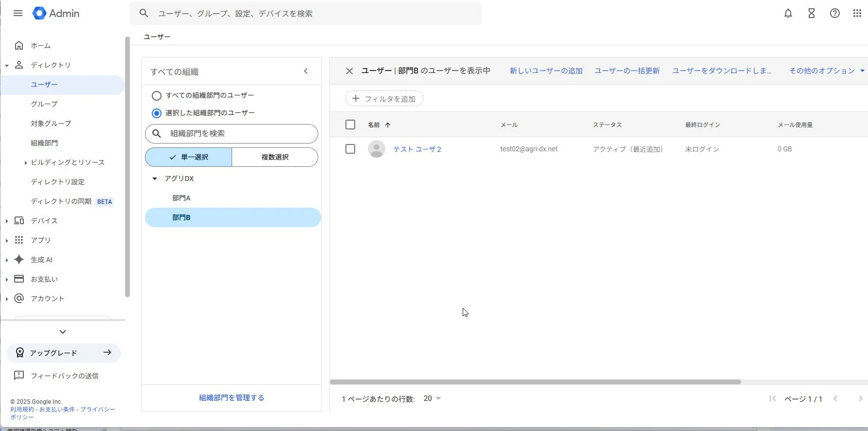Click the search magnifier icon in top bar
The width and height of the screenshot is (868, 431).
[144, 13]
